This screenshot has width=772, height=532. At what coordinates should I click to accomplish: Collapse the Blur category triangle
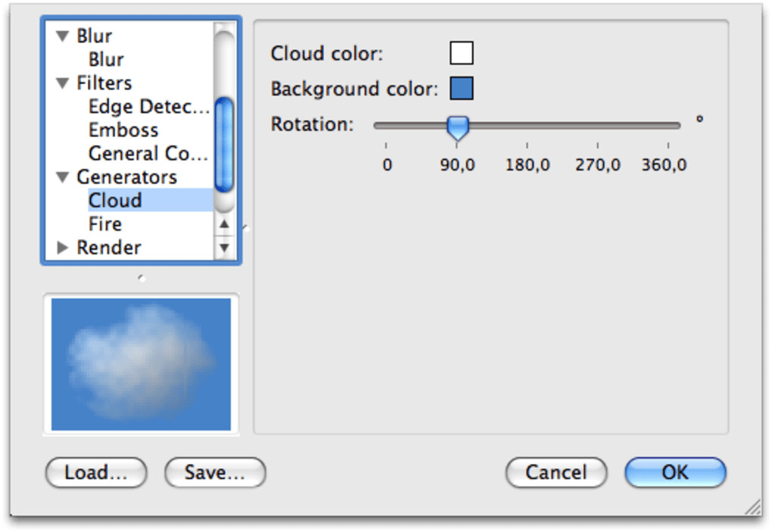tap(63, 36)
